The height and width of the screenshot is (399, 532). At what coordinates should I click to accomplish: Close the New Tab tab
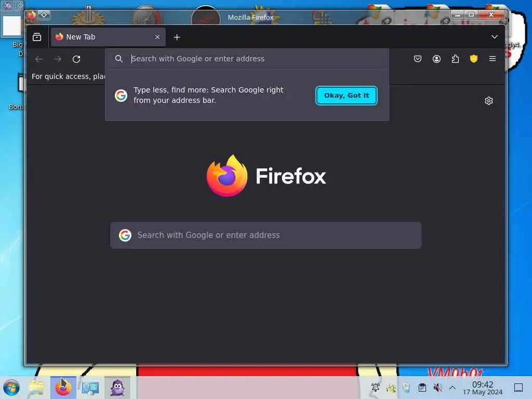coord(157,37)
